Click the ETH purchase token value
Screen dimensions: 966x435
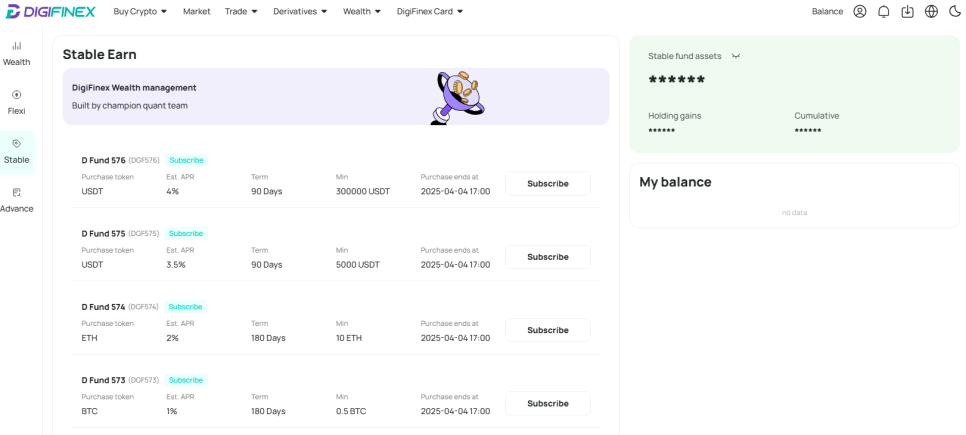89,338
